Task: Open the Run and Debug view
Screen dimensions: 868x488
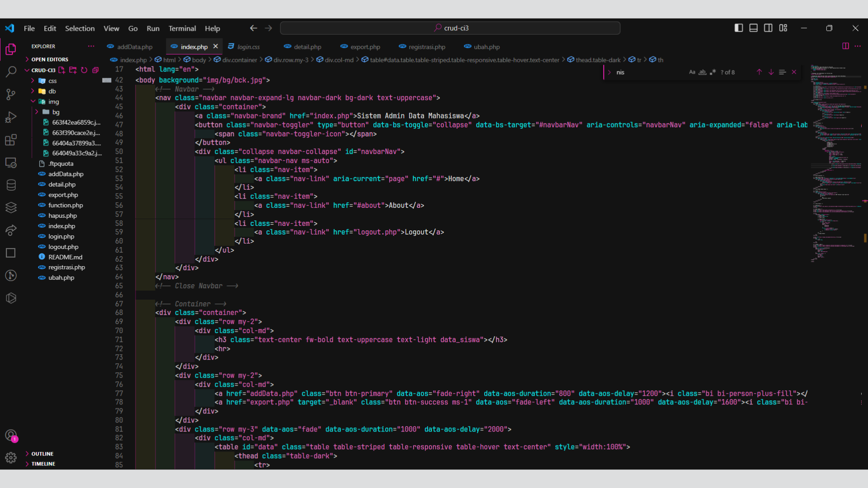Action: (11, 117)
